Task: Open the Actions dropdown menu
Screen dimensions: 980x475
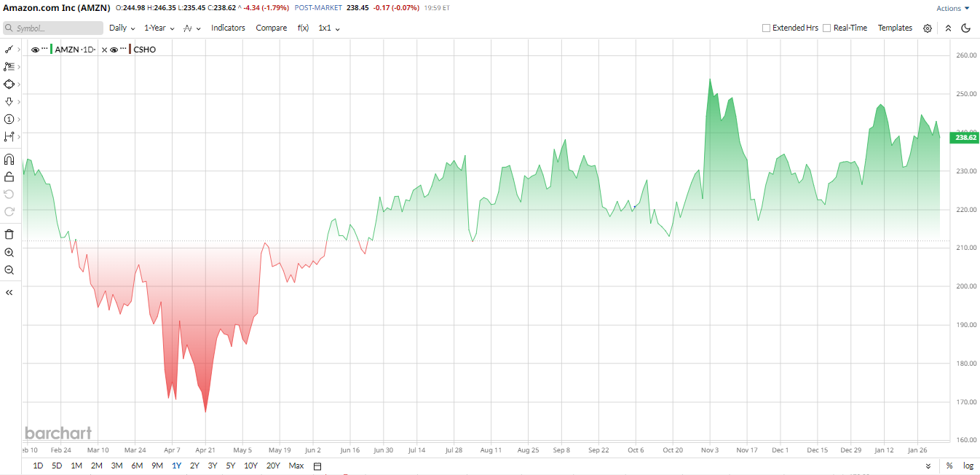Action: click(953, 9)
